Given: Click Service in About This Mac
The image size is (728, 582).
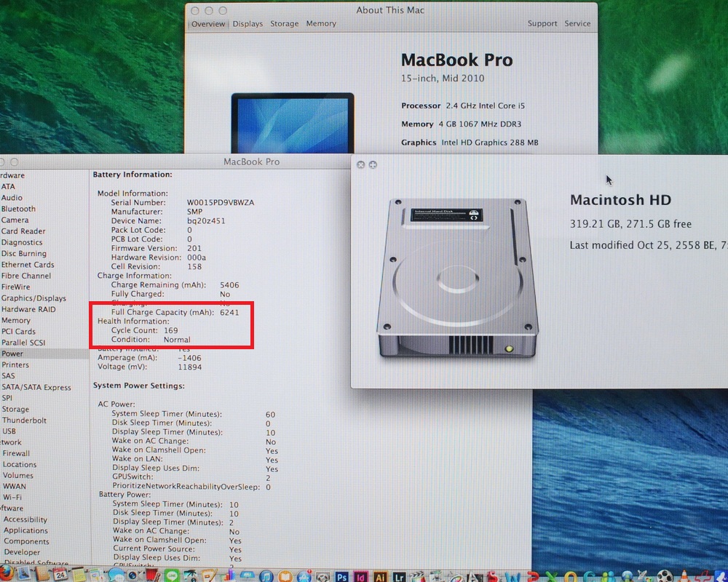Looking at the screenshot, I should (x=577, y=24).
